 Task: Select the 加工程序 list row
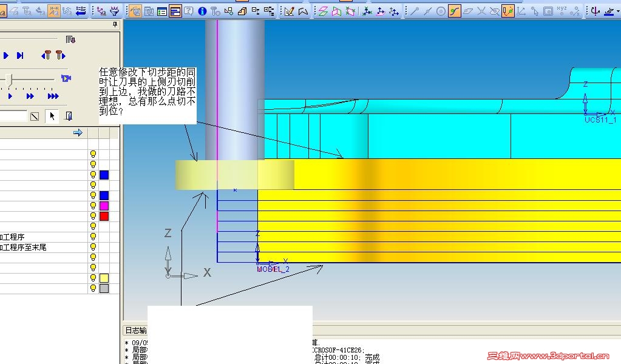44,237
